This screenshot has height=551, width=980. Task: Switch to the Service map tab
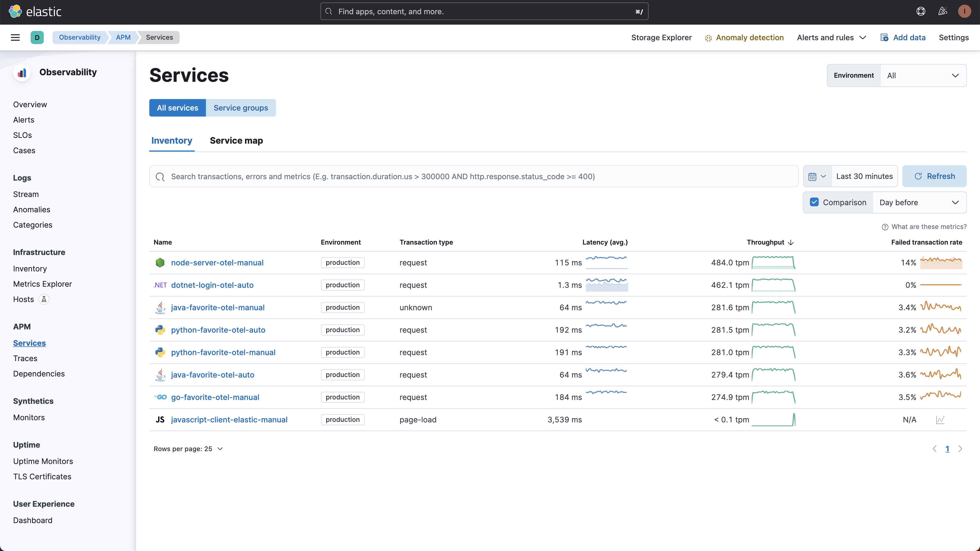(x=236, y=140)
